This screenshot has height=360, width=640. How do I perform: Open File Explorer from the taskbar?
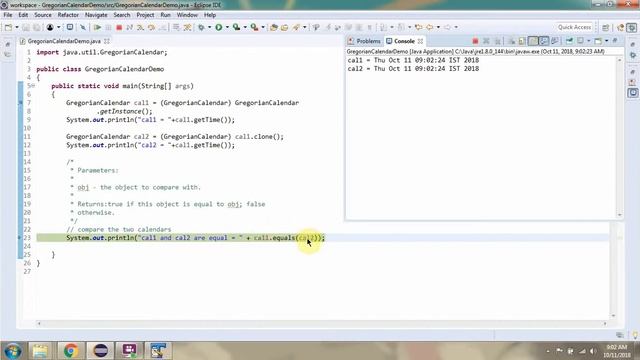tap(40, 351)
